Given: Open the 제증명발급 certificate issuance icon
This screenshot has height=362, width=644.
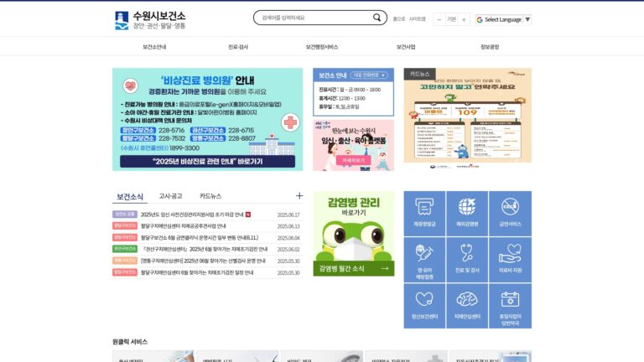Looking at the screenshot, I should tap(424, 214).
